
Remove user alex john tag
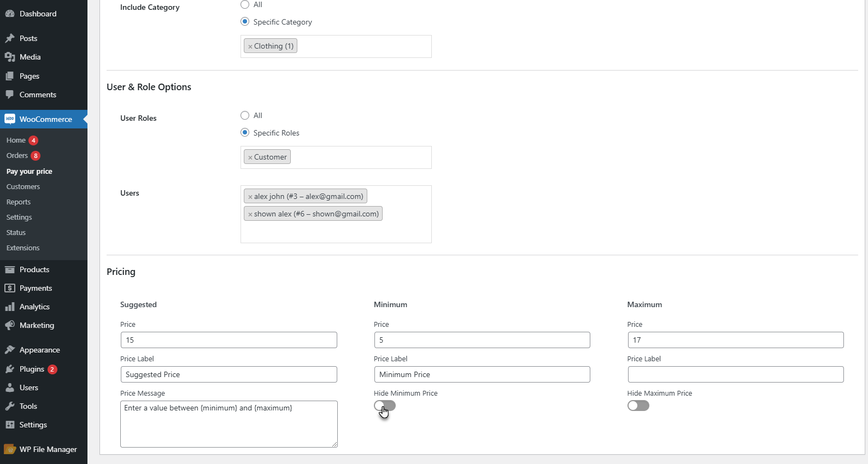click(x=250, y=197)
